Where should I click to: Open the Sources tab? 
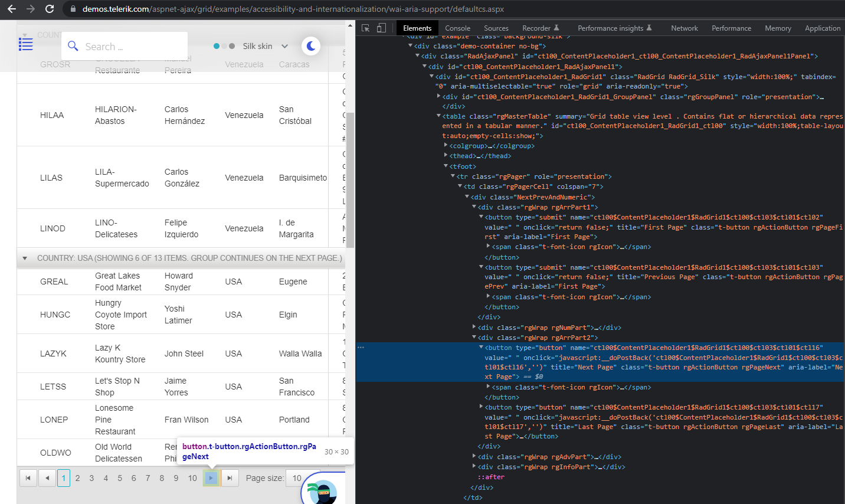[x=496, y=28]
